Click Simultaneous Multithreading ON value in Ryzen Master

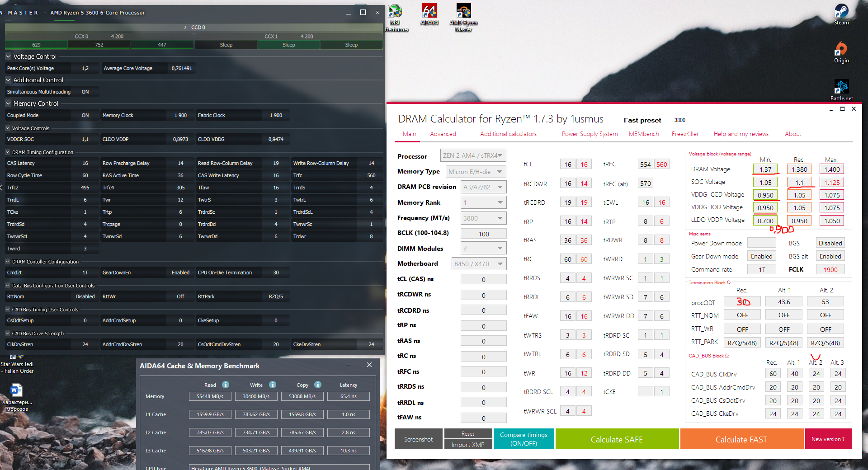click(x=85, y=92)
